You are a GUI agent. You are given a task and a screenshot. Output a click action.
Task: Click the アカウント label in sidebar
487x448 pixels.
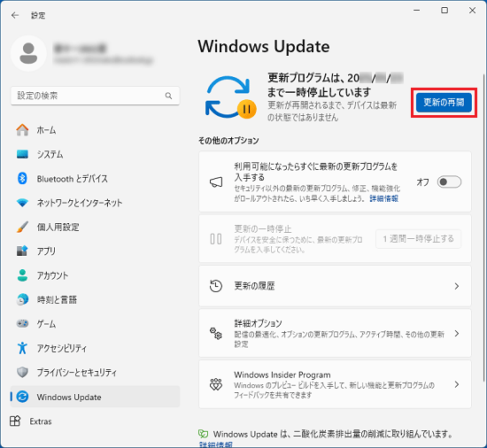click(x=52, y=275)
